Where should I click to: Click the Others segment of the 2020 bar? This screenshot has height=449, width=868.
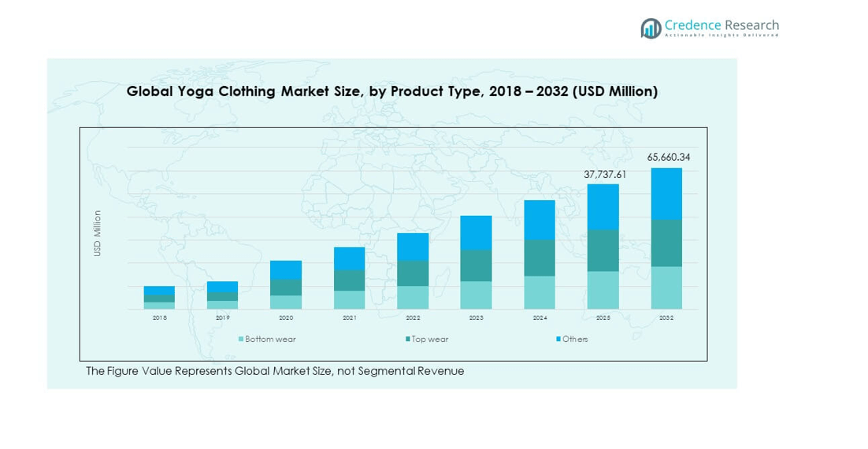click(x=286, y=269)
